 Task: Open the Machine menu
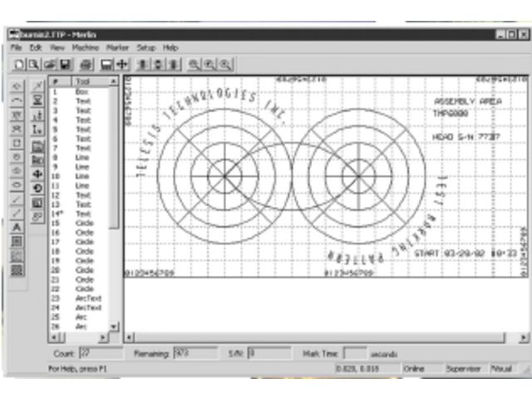tap(86, 47)
